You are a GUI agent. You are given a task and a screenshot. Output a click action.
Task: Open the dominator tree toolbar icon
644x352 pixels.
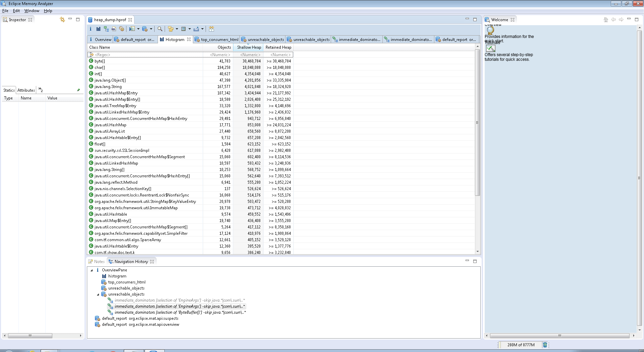pos(106,29)
